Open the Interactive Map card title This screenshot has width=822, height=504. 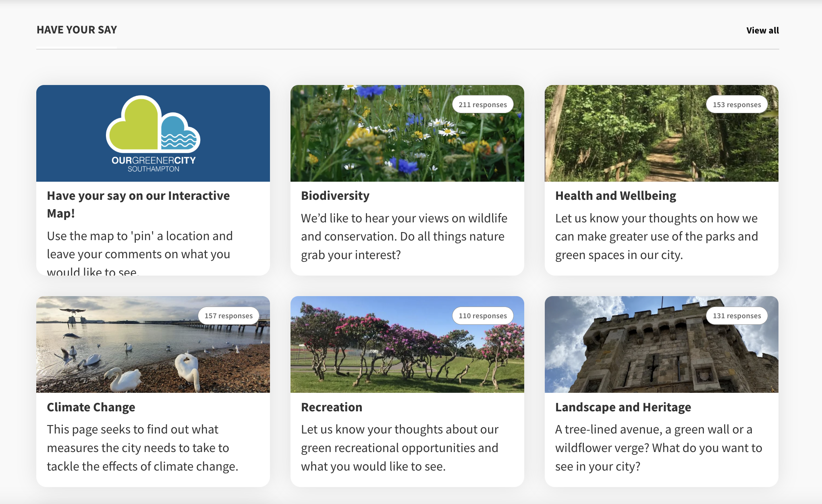(138, 204)
